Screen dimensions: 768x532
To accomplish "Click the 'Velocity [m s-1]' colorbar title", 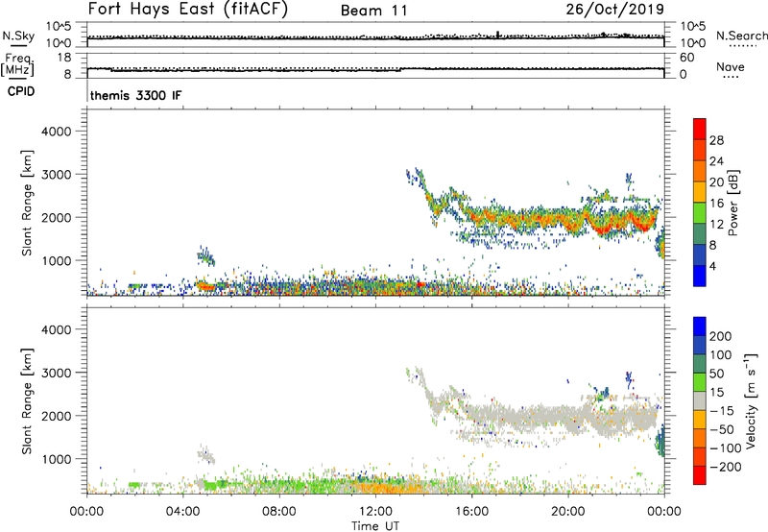I will point(751,400).
